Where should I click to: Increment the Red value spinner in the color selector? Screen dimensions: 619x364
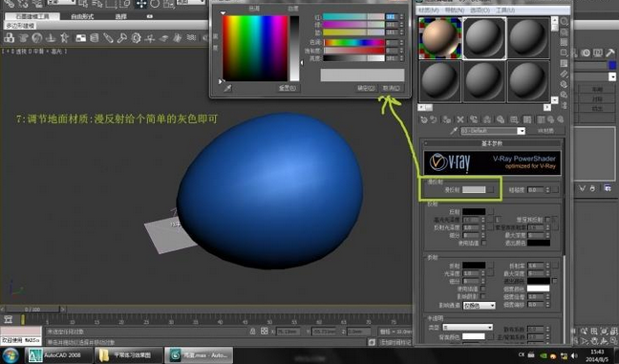pos(401,15)
